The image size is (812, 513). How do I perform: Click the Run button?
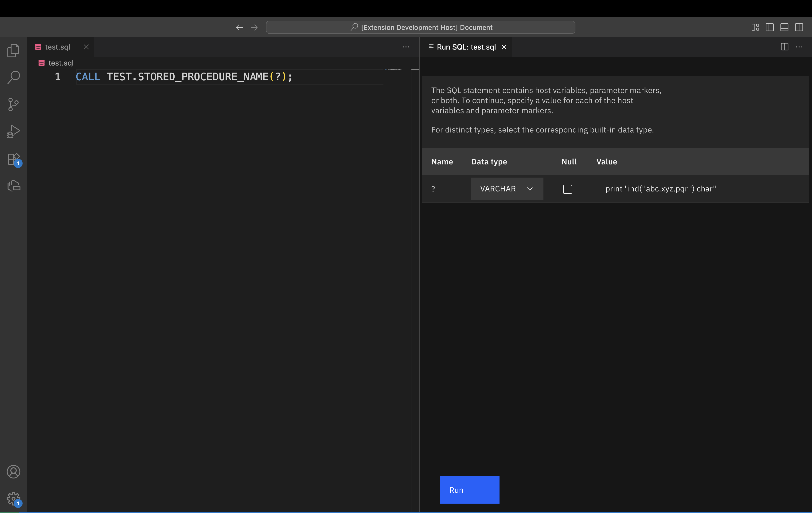click(470, 490)
